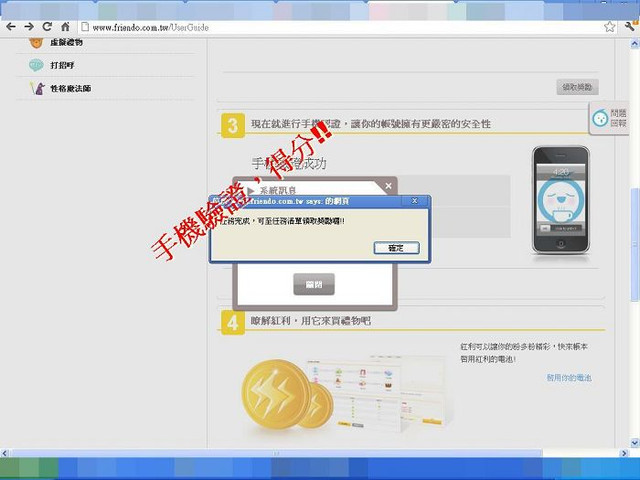Reload the page with the refresh icon
The height and width of the screenshot is (480, 640).
coord(47,27)
